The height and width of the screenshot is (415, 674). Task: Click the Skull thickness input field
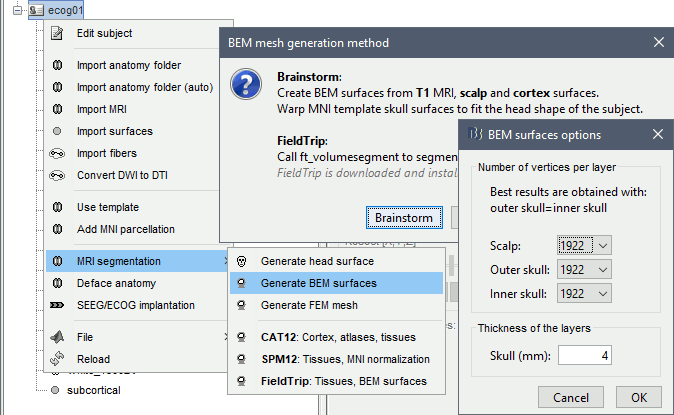click(584, 355)
